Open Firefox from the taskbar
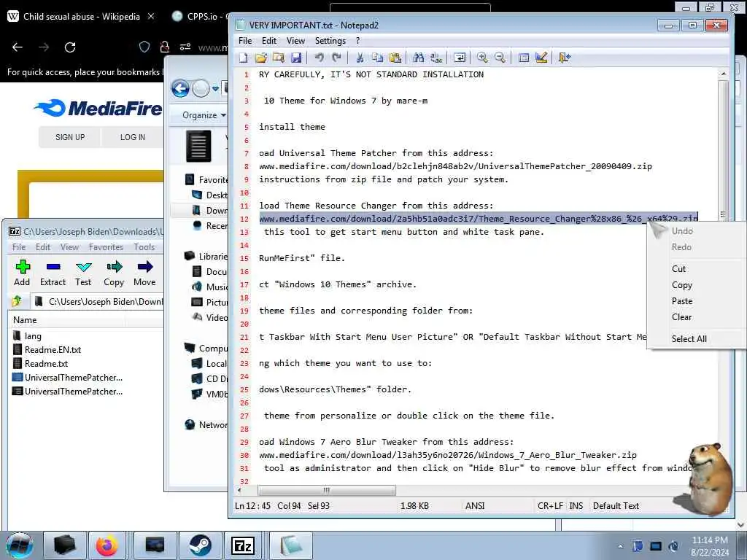The image size is (747, 560). (107, 545)
